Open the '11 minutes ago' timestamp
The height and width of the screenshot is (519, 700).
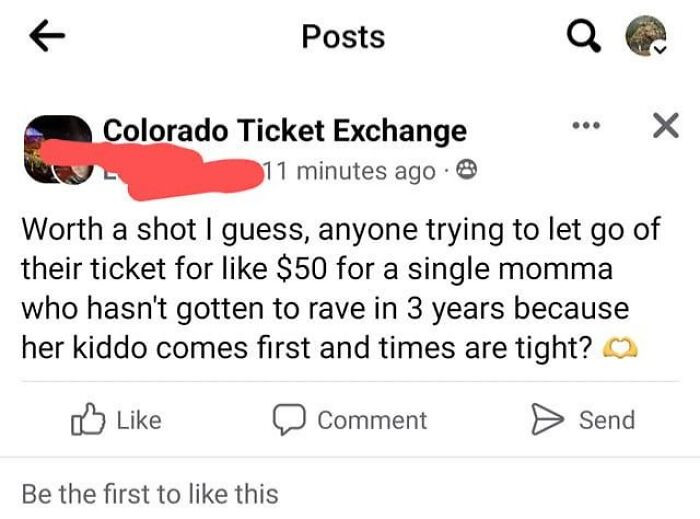[x=350, y=171]
